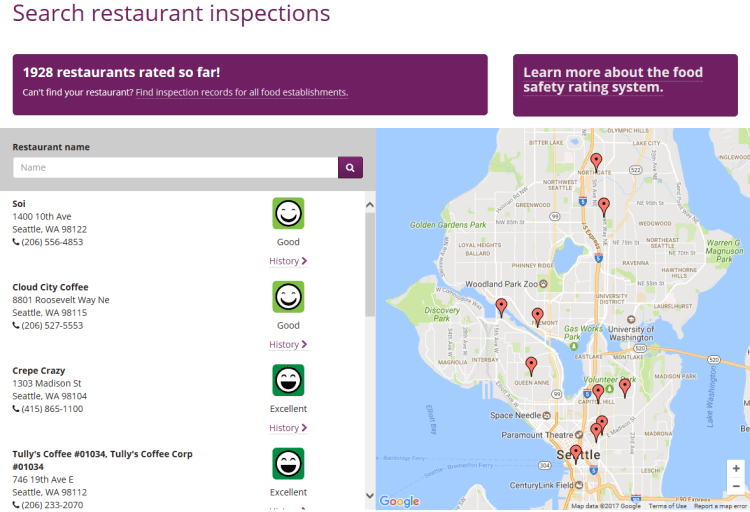Zoom in on the map
The image size is (750, 512).
(x=736, y=468)
